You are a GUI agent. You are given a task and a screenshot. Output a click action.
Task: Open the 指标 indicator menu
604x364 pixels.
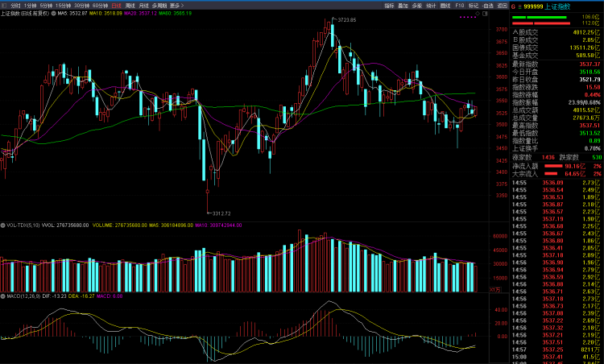coord(389,5)
